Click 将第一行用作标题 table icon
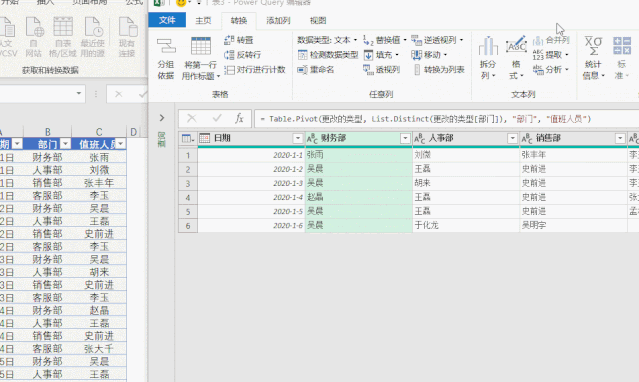Viewport: 639px width, 382px height. coord(201,46)
